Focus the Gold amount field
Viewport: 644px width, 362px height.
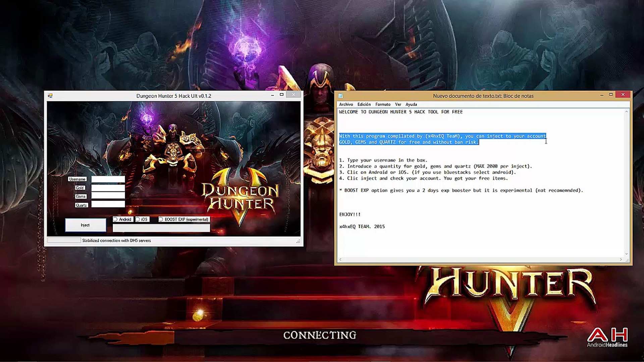(x=108, y=188)
